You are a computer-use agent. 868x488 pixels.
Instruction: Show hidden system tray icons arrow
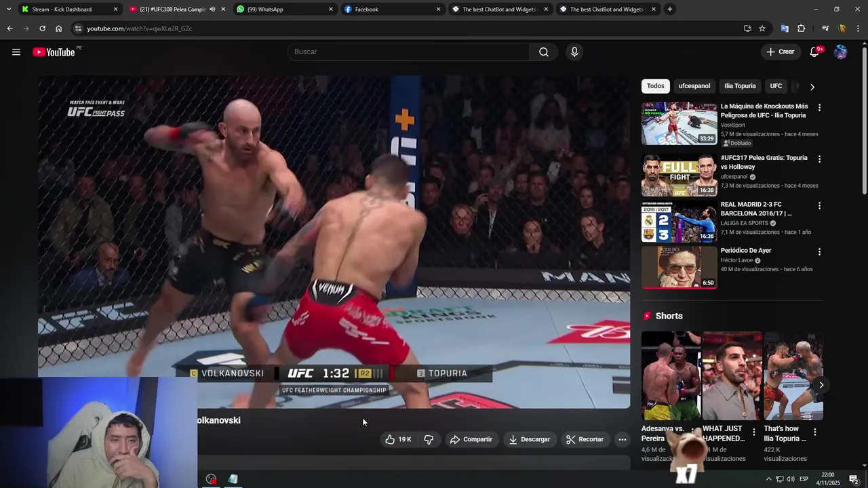[x=768, y=479]
